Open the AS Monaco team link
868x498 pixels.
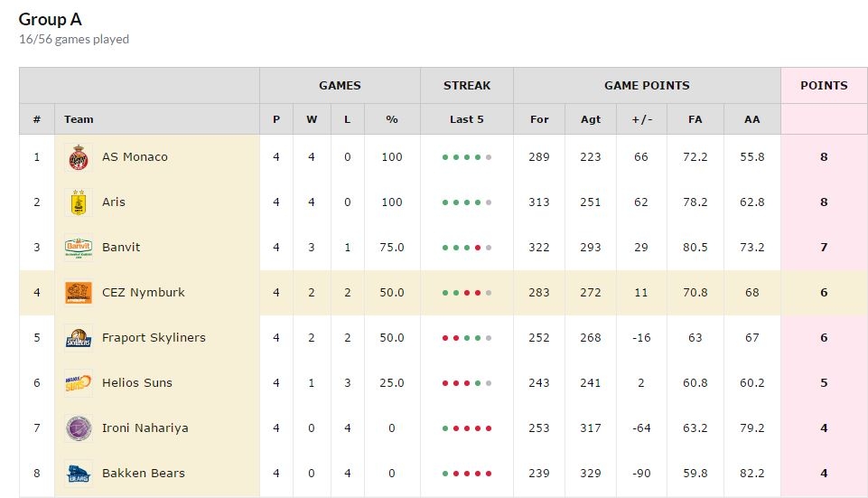pyautogui.click(x=135, y=156)
